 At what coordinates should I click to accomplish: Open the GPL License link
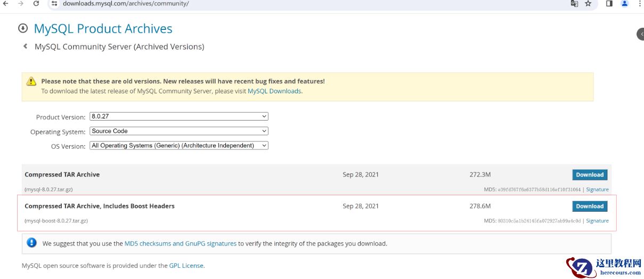186,265
